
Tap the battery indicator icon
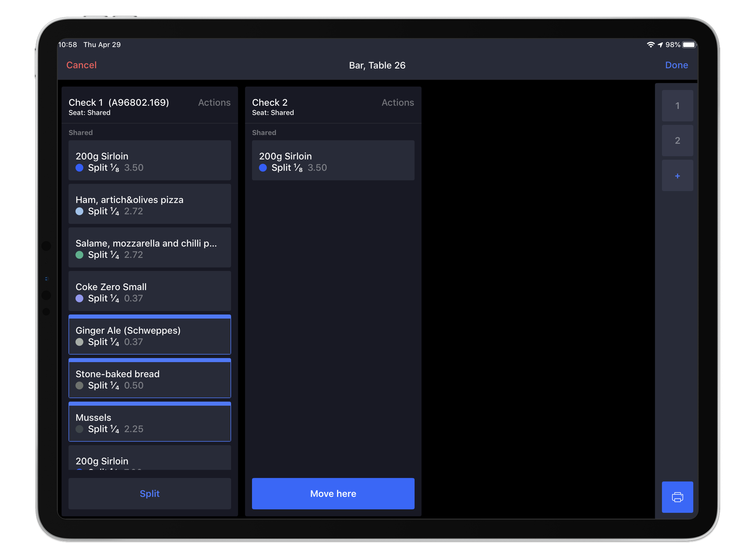pos(689,45)
